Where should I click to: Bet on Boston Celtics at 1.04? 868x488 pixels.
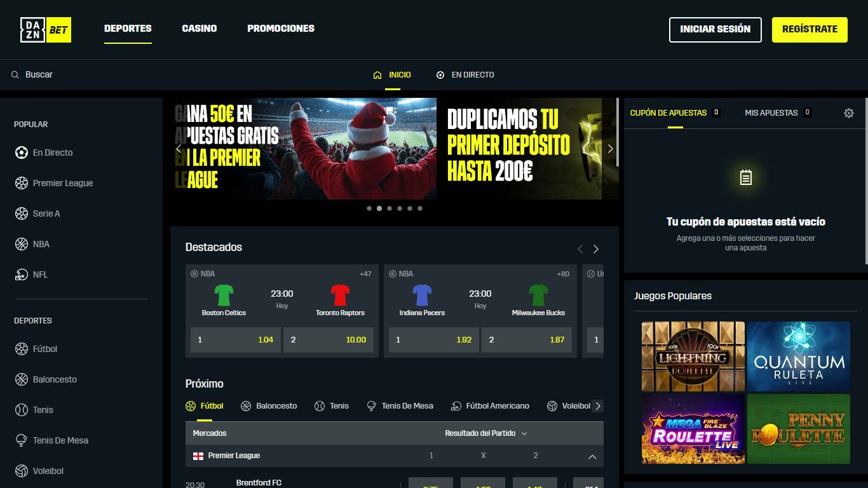(236, 340)
